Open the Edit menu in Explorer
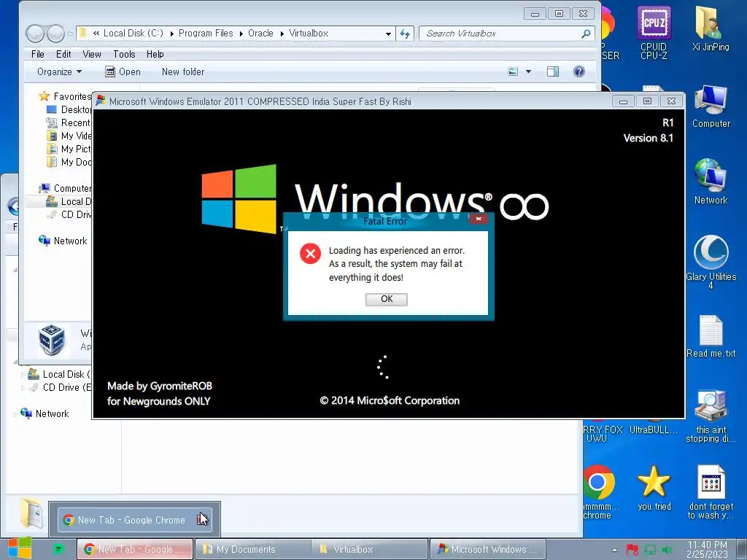 [63, 54]
